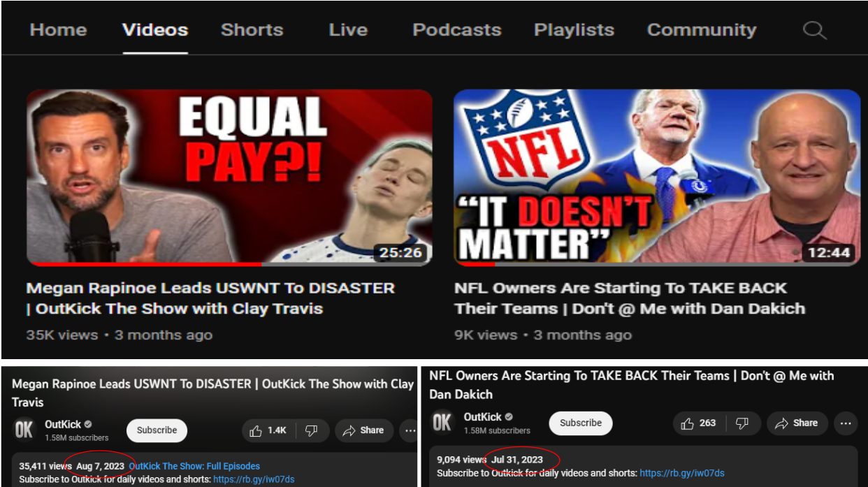The height and width of the screenshot is (487, 868).
Task: Open the Podcasts tab
Action: (456, 30)
